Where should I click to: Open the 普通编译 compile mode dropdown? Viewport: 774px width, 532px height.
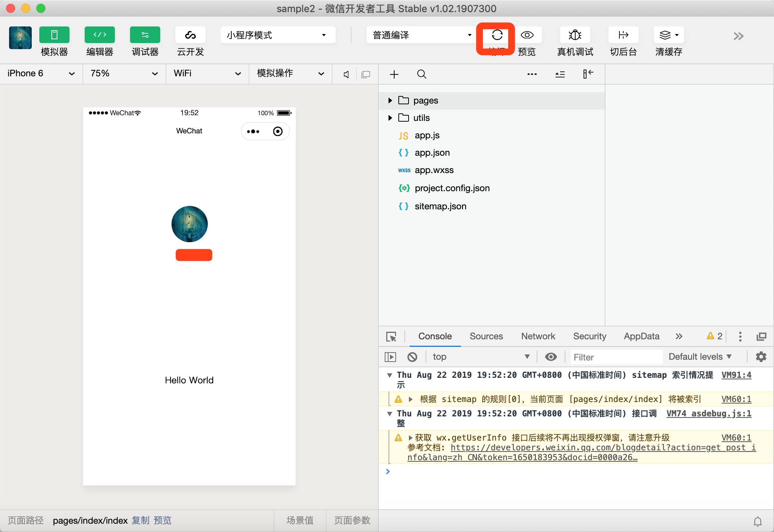(x=421, y=35)
